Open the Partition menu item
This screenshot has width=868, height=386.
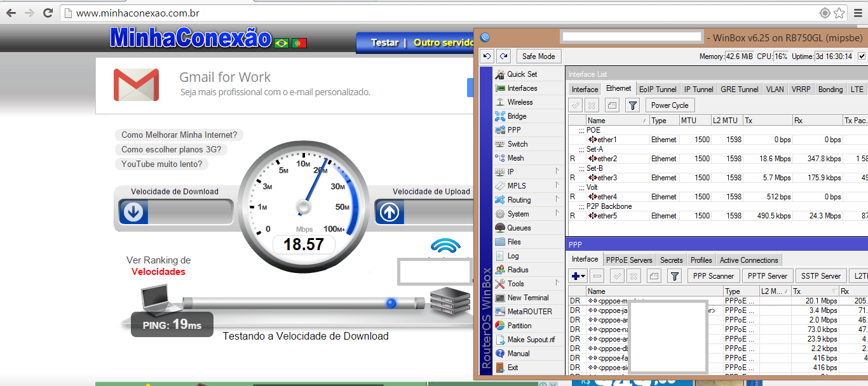519,326
